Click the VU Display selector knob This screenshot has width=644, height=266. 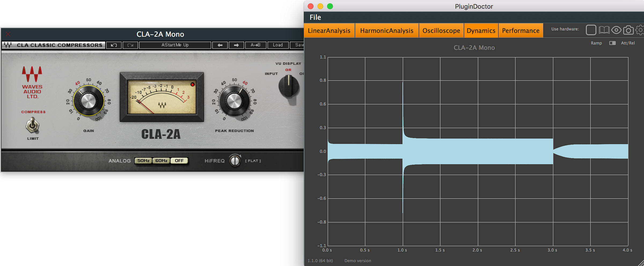point(288,86)
